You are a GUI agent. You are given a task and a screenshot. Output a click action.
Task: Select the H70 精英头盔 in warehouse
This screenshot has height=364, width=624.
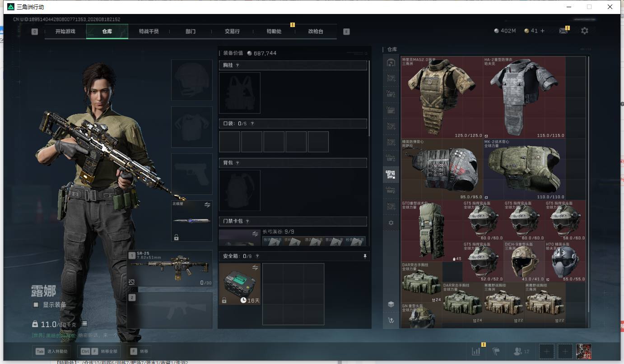click(x=565, y=262)
